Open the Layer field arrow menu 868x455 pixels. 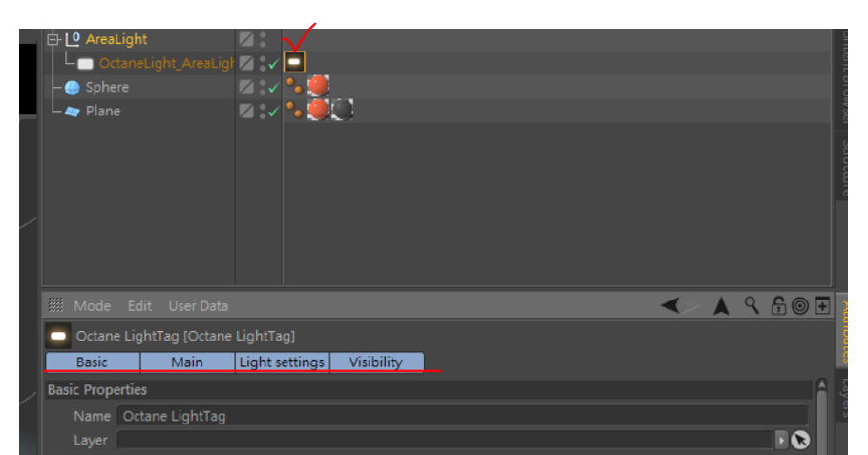coord(780,440)
